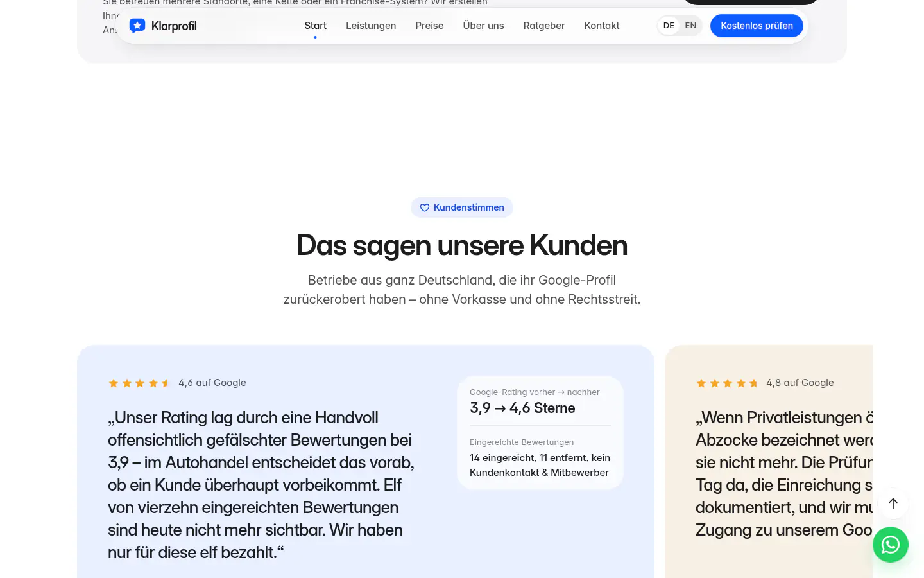Click the heart icon in Kundenstimmen badge
Image resolution: width=924 pixels, height=578 pixels.
pyautogui.click(x=424, y=207)
